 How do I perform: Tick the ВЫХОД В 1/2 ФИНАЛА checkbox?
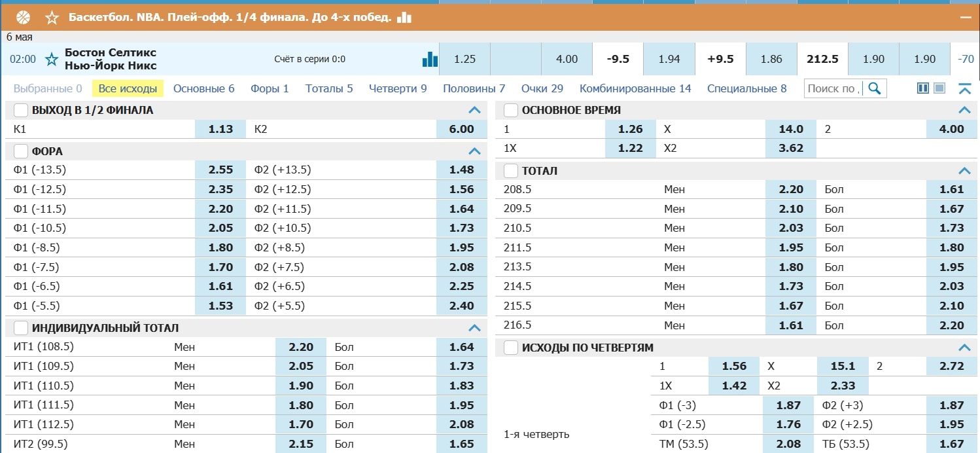(x=21, y=110)
